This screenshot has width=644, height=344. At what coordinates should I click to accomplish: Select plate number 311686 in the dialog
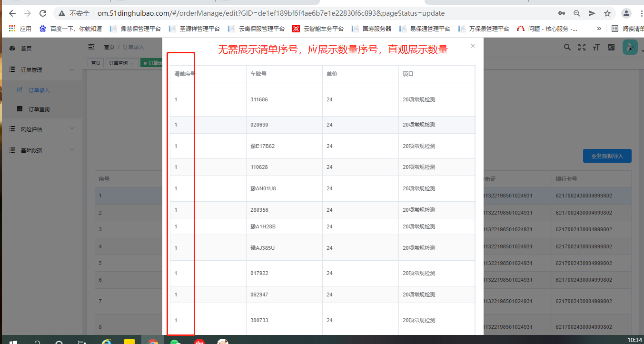click(x=259, y=99)
